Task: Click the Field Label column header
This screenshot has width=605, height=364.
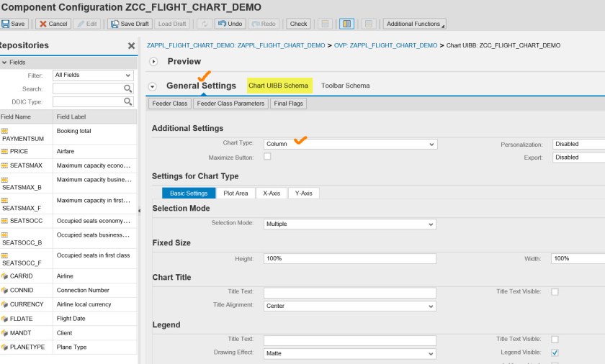Action: (x=95, y=117)
